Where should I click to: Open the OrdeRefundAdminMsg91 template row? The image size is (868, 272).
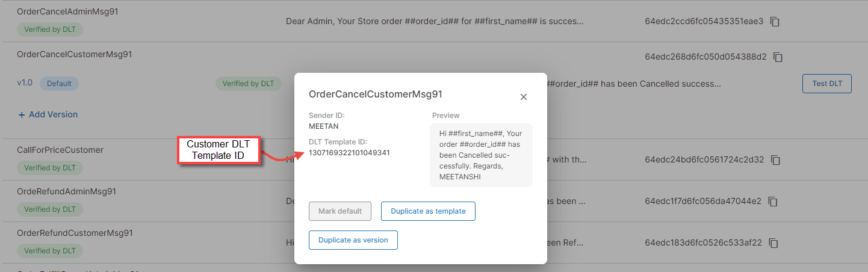click(x=434, y=201)
